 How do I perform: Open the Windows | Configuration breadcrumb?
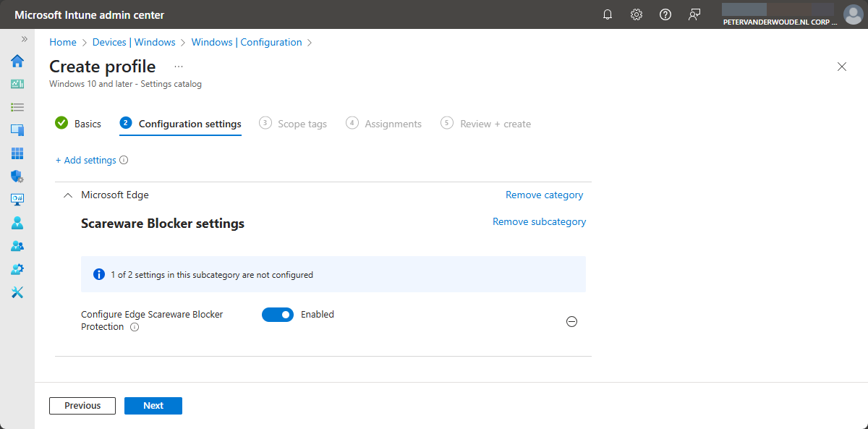tap(247, 43)
